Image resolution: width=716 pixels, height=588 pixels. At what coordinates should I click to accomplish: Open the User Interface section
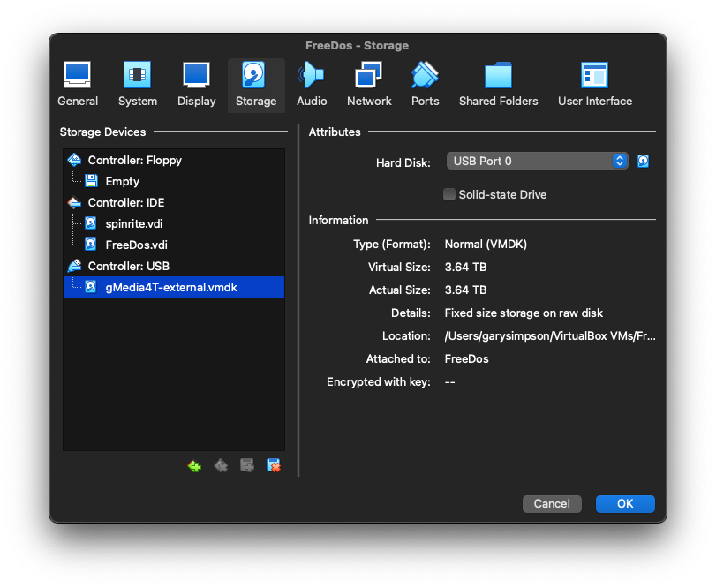click(x=594, y=85)
